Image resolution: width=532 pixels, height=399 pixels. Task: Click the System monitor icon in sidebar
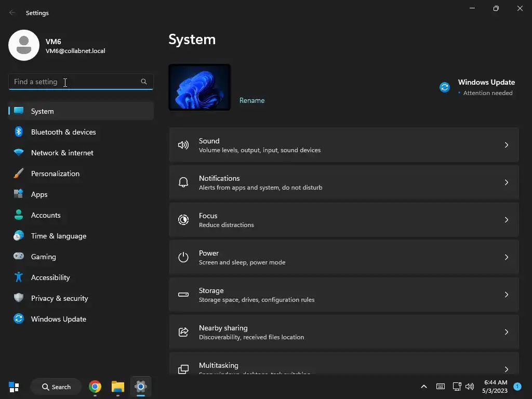pyautogui.click(x=19, y=111)
